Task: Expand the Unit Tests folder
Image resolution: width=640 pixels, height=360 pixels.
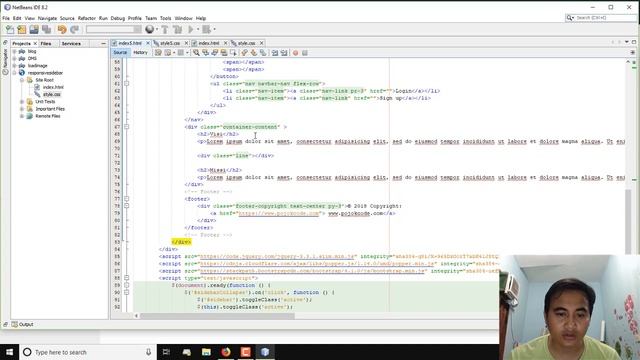Action: (22, 102)
